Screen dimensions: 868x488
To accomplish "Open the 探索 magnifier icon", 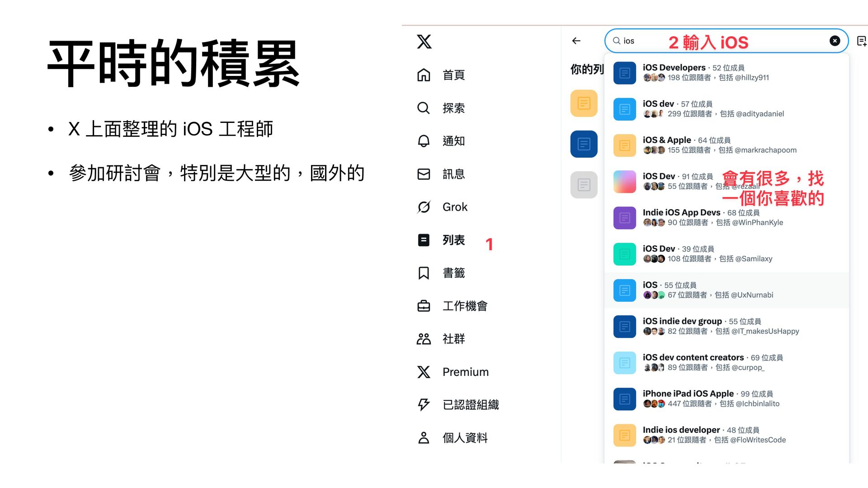I will point(424,108).
